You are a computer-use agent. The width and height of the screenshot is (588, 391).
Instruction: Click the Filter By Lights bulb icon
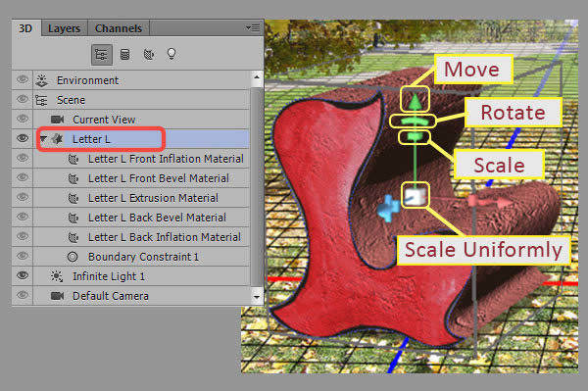click(171, 54)
